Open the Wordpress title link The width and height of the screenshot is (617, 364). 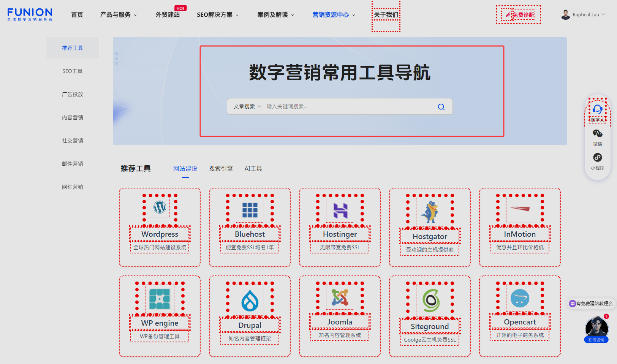click(160, 234)
